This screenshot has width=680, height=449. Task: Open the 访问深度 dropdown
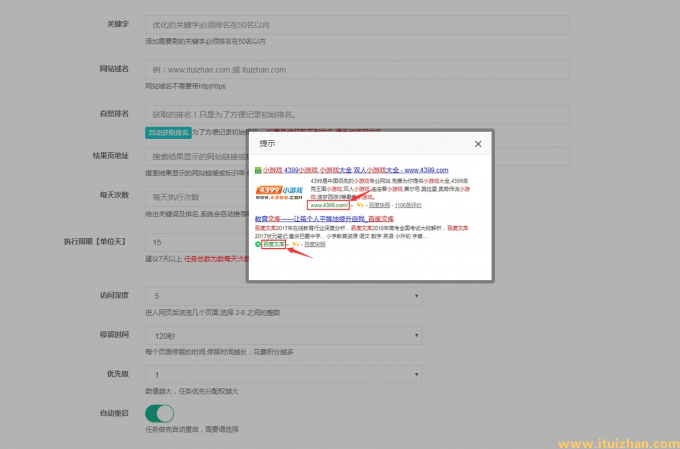click(x=283, y=296)
